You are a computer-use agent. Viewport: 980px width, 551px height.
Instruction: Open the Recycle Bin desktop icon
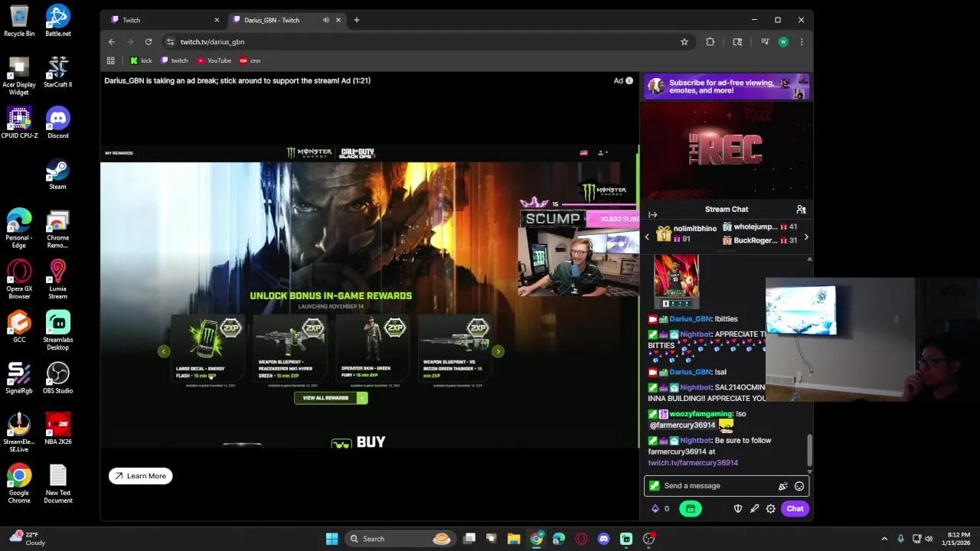(19, 21)
